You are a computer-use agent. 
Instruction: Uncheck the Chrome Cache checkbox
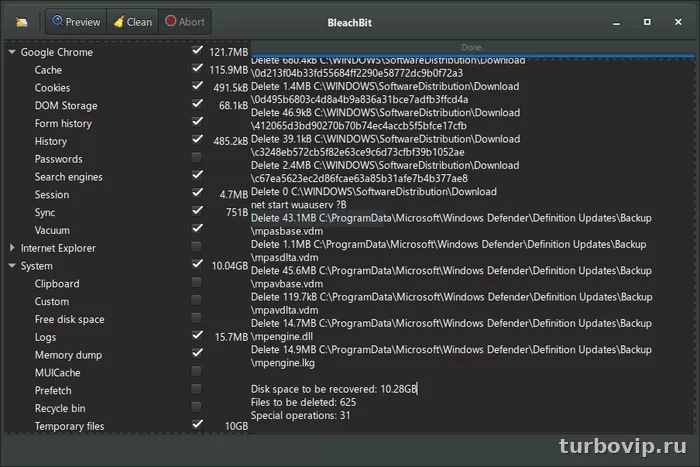pos(196,68)
